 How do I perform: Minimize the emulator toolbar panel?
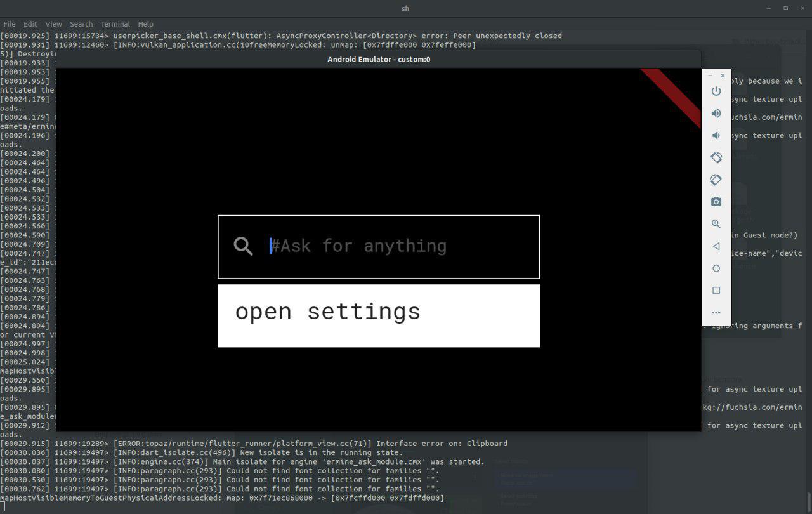[710, 76]
